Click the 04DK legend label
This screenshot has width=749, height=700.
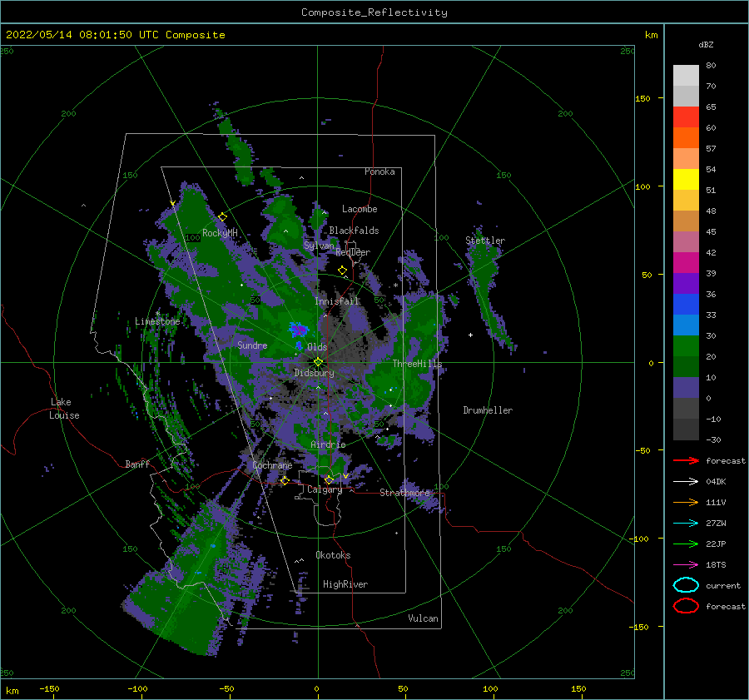point(716,482)
